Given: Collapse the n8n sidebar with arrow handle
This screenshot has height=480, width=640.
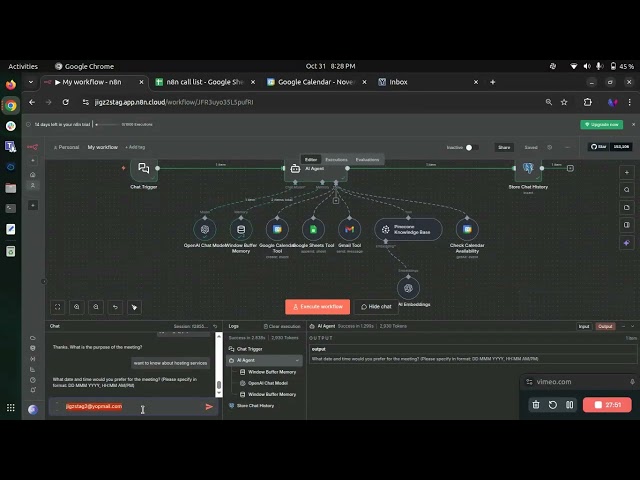Looking at the screenshot, I should pyautogui.click(x=44, y=281).
